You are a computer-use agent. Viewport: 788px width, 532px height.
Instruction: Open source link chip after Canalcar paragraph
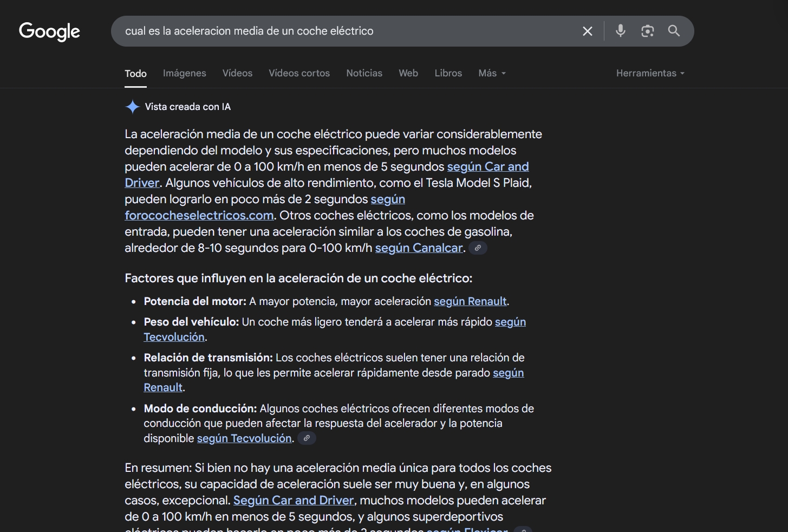478,248
